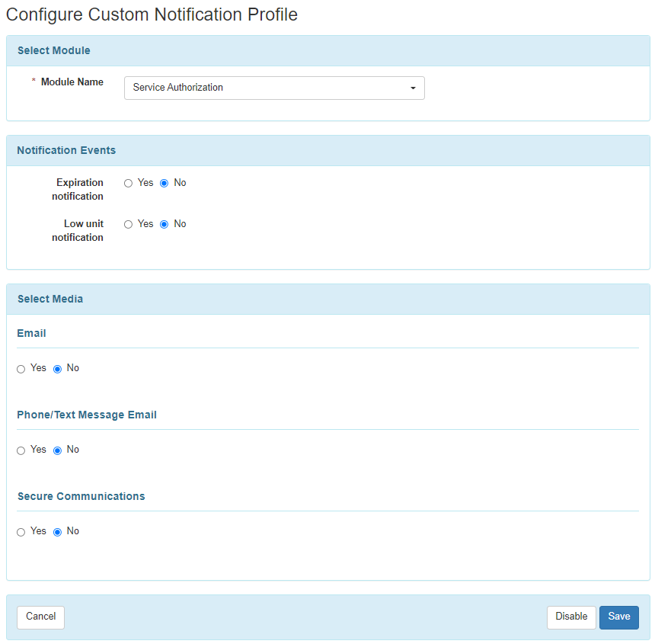Select No for Expiration notification
The width and height of the screenshot is (655, 644).
click(x=164, y=183)
